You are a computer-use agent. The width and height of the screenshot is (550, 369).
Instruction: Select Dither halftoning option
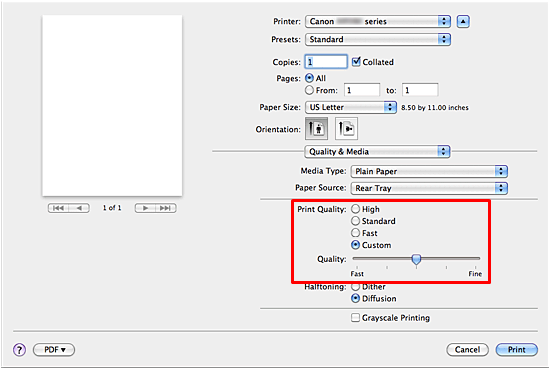[355, 287]
